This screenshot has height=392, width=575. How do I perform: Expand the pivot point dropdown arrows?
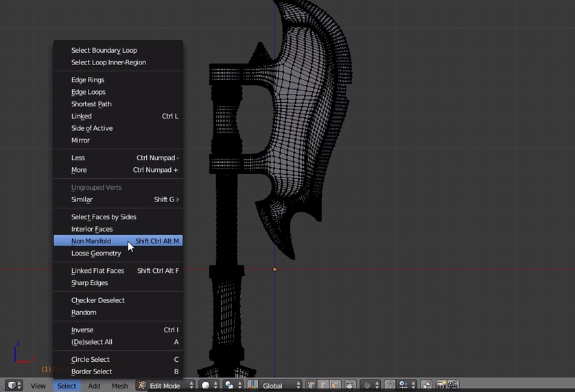(239, 385)
